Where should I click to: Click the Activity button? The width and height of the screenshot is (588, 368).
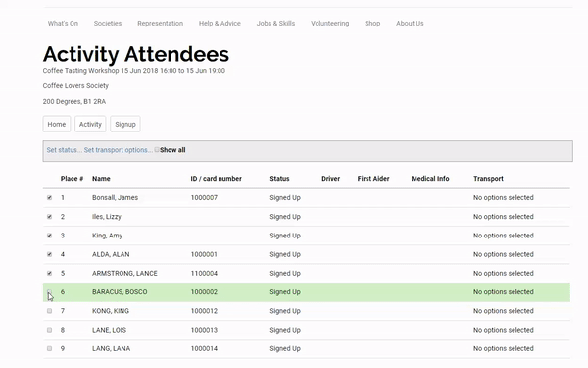[x=90, y=124]
